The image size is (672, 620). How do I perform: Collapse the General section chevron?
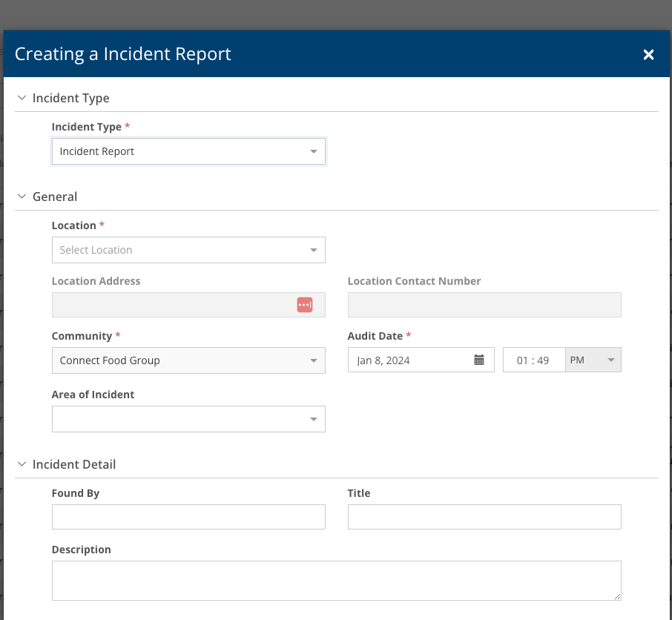point(22,197)
